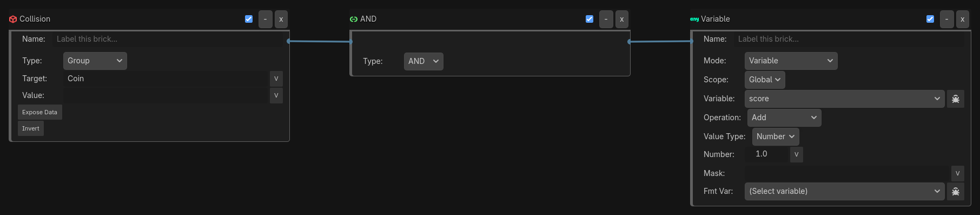980x215 pixels.
Task: Disable the Collision brick checkbox
Action: coord(249,19)
